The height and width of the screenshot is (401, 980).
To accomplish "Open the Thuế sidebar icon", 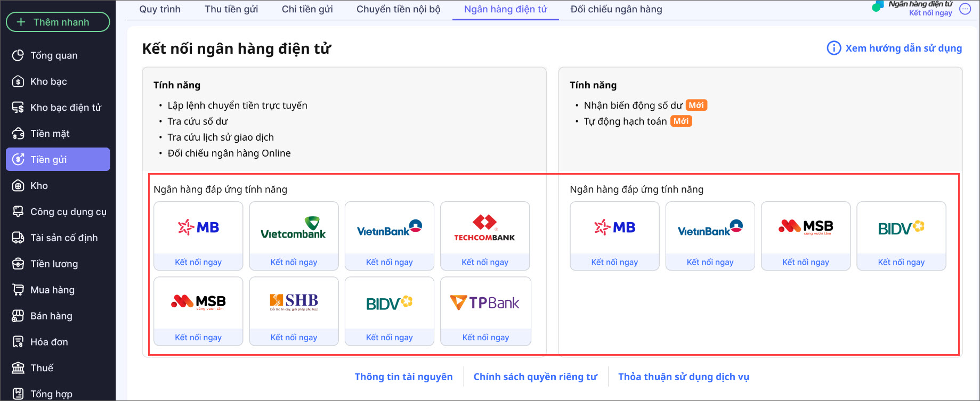I will [18, 368].
